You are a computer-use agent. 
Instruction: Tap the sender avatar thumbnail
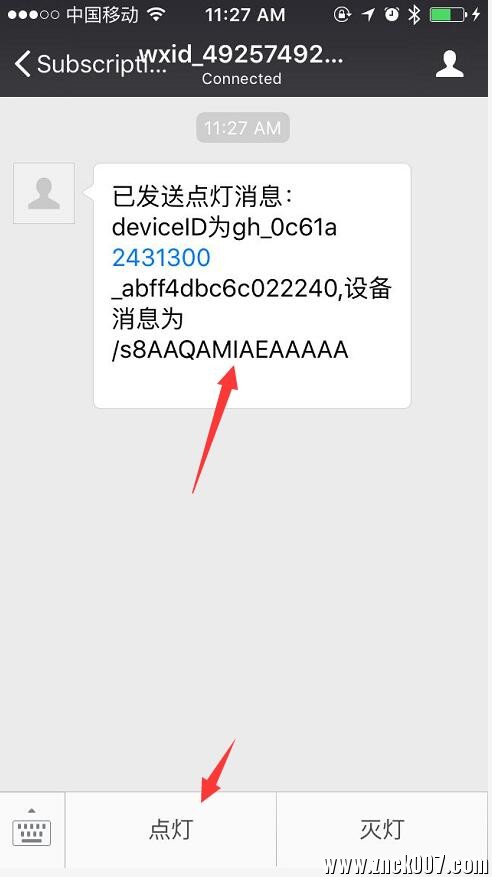coord(44,193)
